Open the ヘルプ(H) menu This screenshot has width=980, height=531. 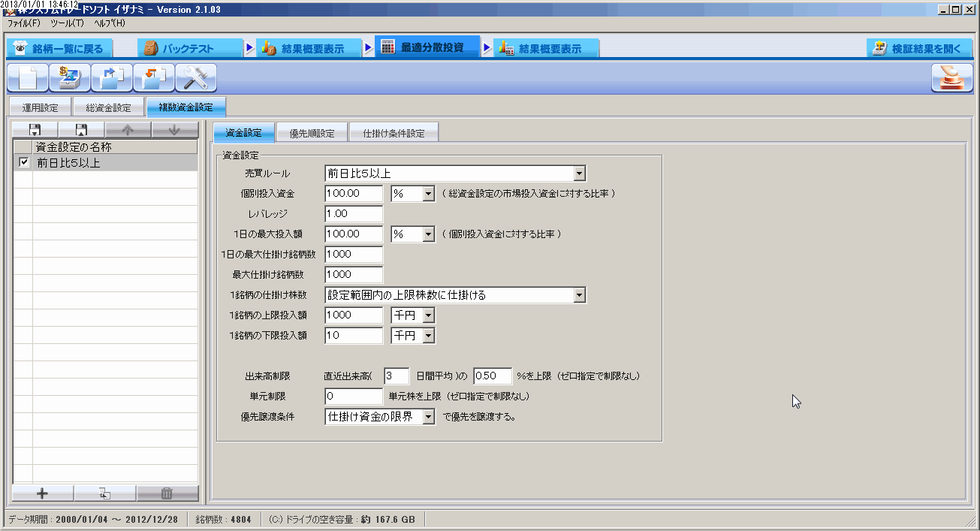[110, 23]
